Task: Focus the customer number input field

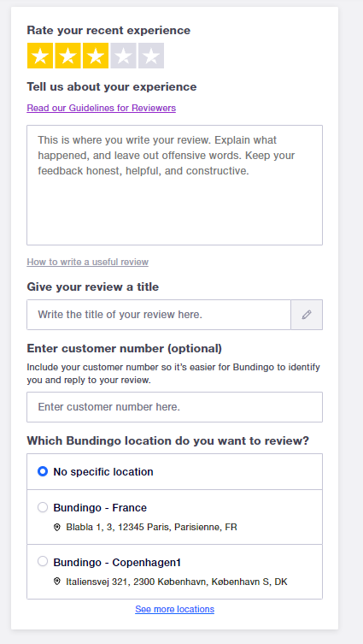Action: click(x=175, y=407)
